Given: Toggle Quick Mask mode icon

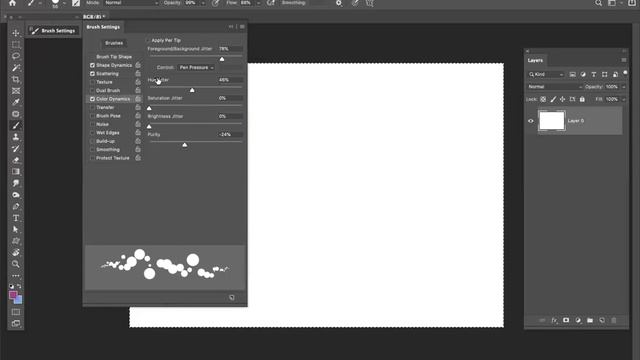Looking at the screenshot, I should 16,312.
